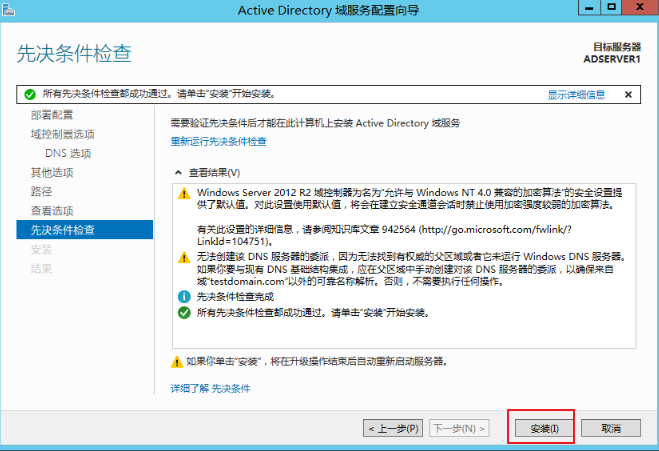The width and height of the screenshot is (659, 451).
Task: Select DNS 选项 step in sidebar
Action: pyautogui.click(x=68, y=153)
